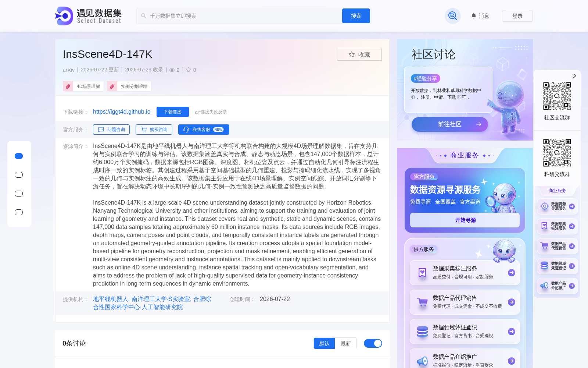Click the 搜索 button

(x=356, y=16)
